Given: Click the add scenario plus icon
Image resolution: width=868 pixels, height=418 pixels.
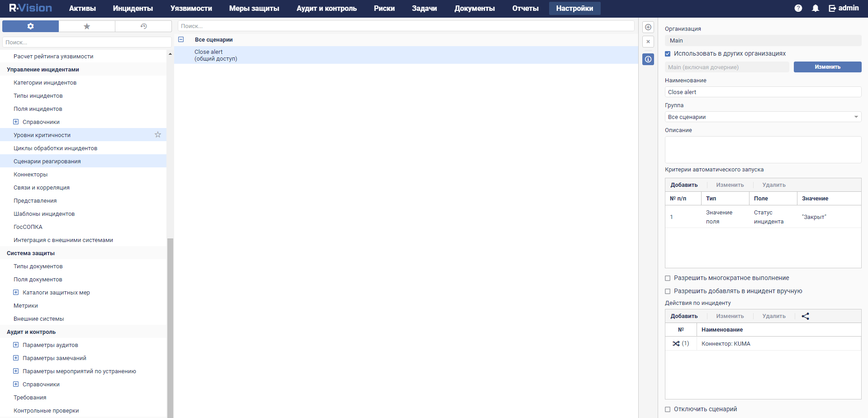Looking at the screenshot, I should pyautogui.click(x=648, y=27).
